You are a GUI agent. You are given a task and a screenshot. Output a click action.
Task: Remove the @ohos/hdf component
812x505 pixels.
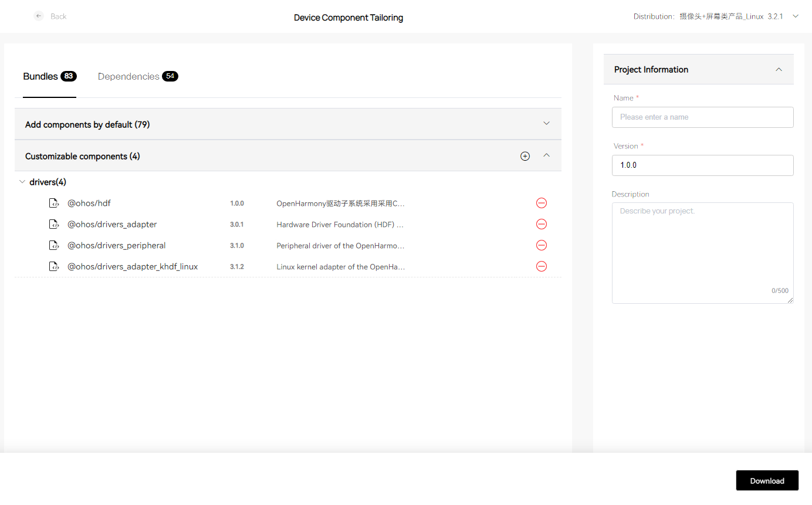point(541,203)
